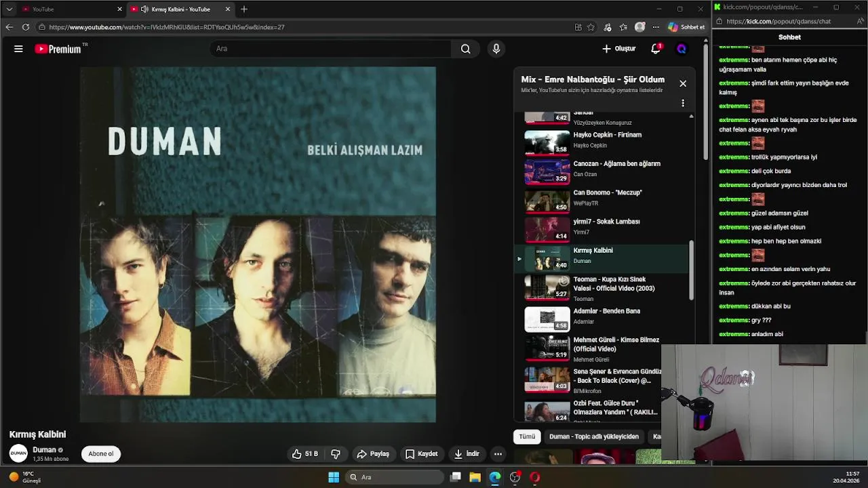This screenshot has width=868, height=488.
Task: Like the video with thumbs up 51 B
Action: point(304,454)
